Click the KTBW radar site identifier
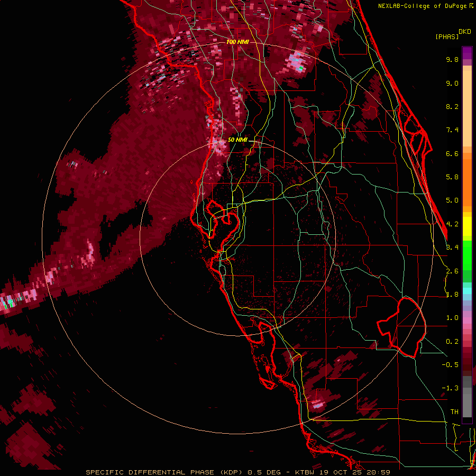Image resolution: width=476 pixels, height=476 pixels. (x=304, y=472)
